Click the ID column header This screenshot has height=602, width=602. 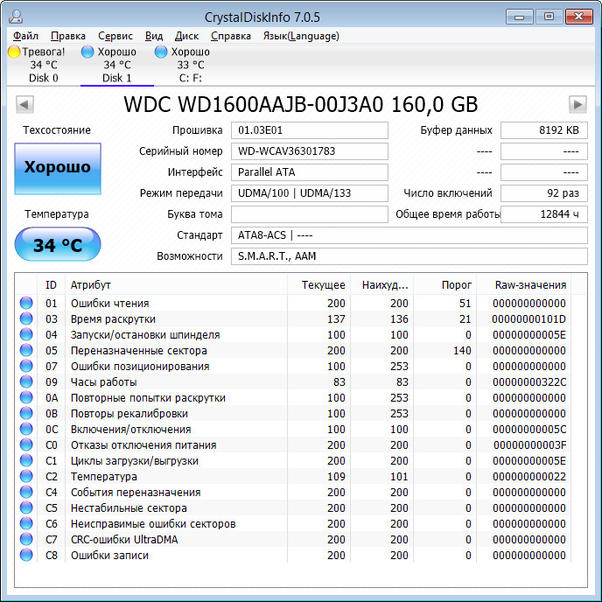51,285
